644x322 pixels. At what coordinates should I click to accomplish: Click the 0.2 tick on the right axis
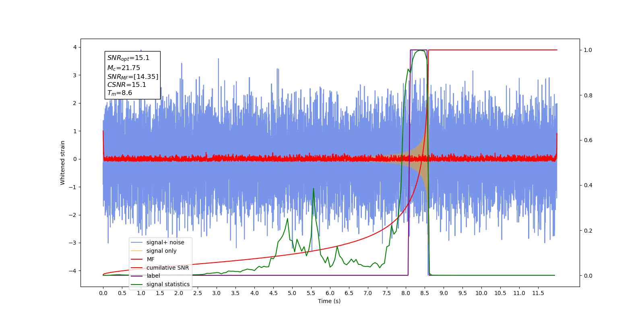[588, 231]
